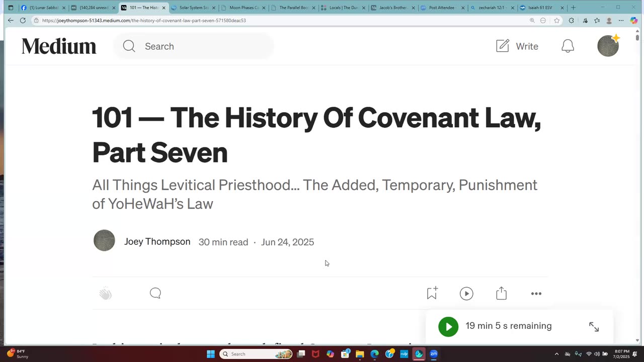Open the profile avatar menu
644x362 pixels.
pyautogui.click(x=608, y=46)
